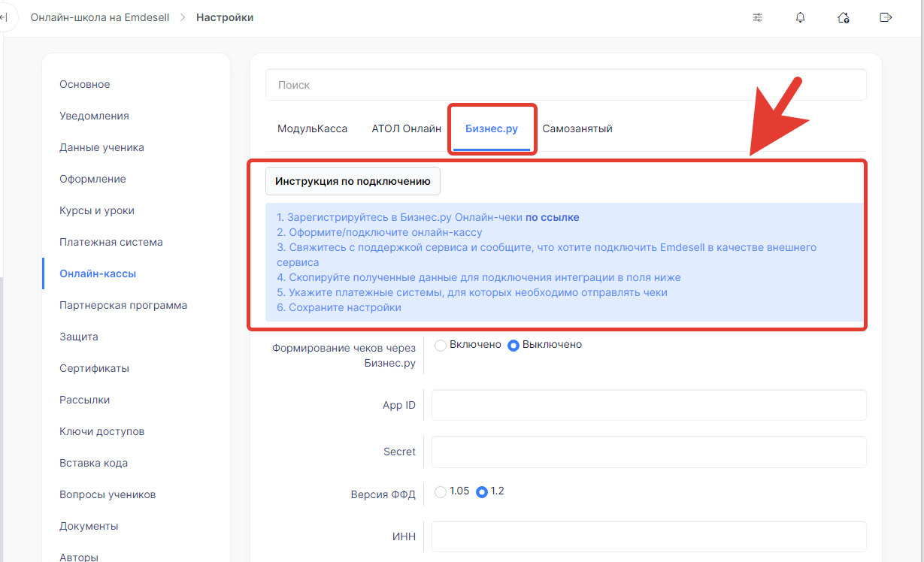Image resolution: width=924 pixels, height=562 pixels.
Task: Click instruction step '6. Сохраните настройки'
Action: [x=339, y=307]
